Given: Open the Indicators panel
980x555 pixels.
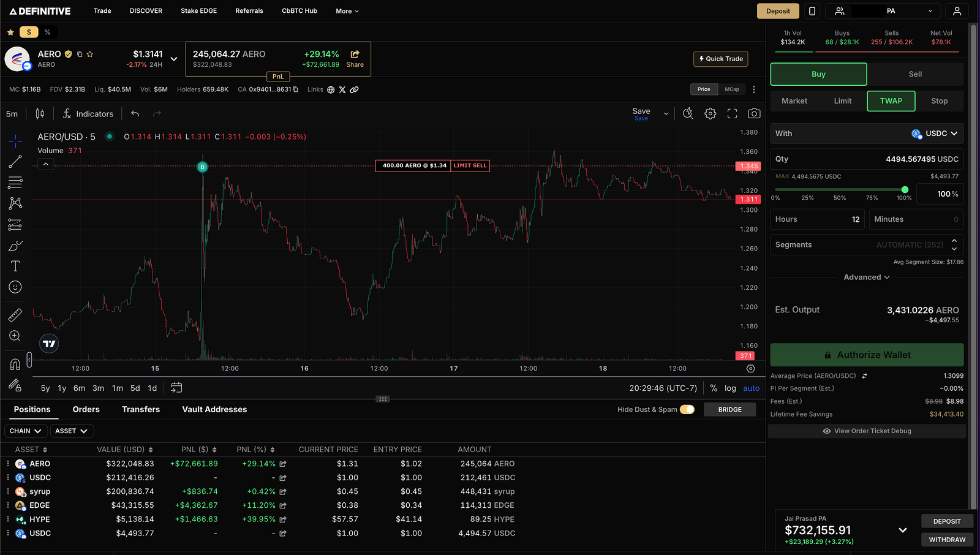Looking at the screenshot, I should pos(88,114).
